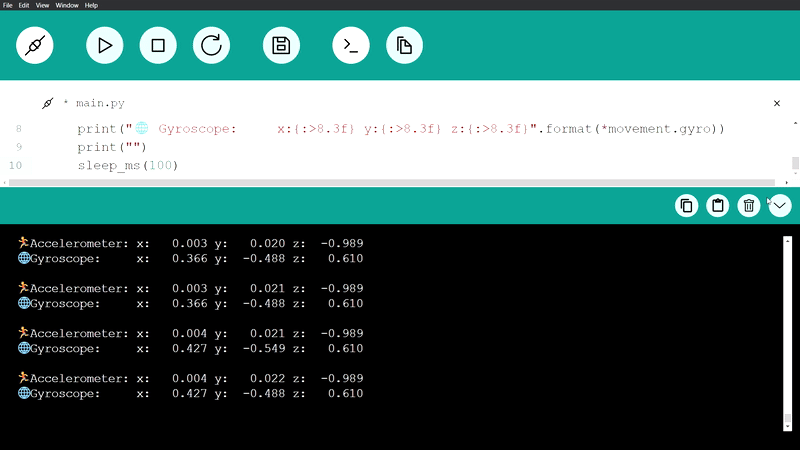Copy the terminal output
This screenshot has height=450, width=800.
686,206
